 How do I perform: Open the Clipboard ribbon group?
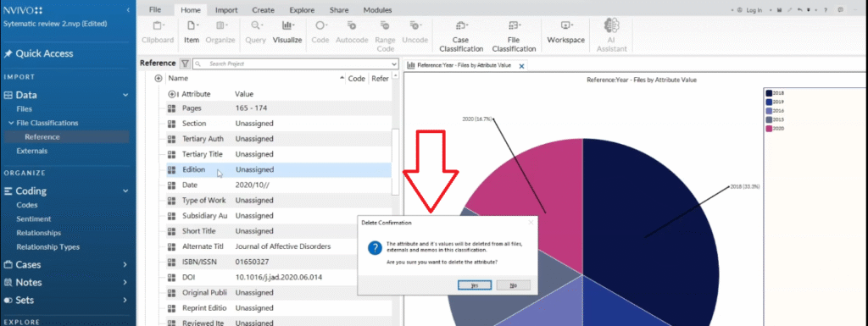[158, 32]
